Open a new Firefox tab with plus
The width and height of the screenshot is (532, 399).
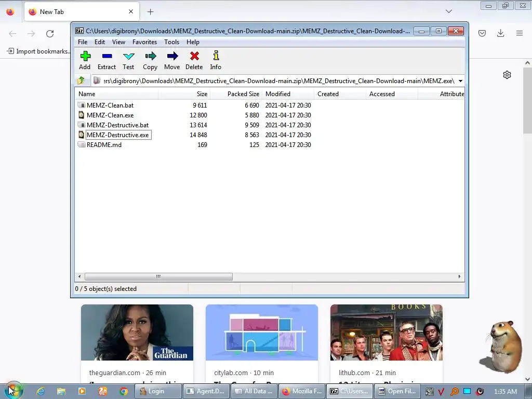pyautogui.click(x=150, y=12)
